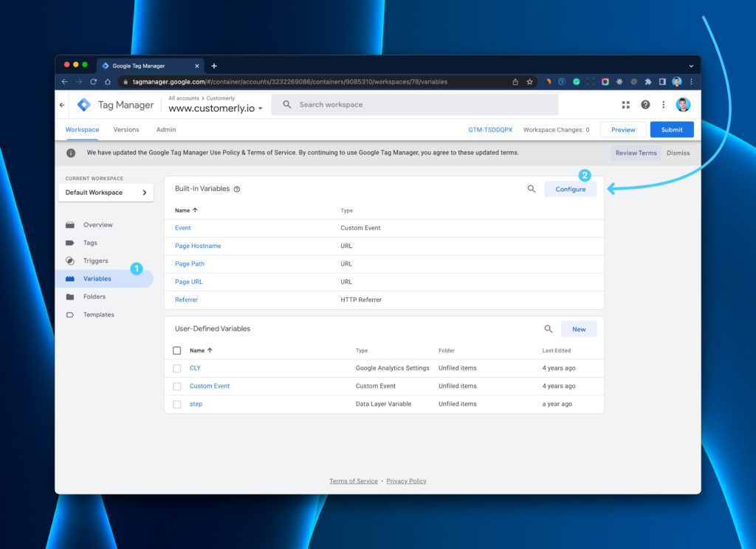Open new browser tab with plus
Screen dimensions: 756x549
[x=214, y=66]
